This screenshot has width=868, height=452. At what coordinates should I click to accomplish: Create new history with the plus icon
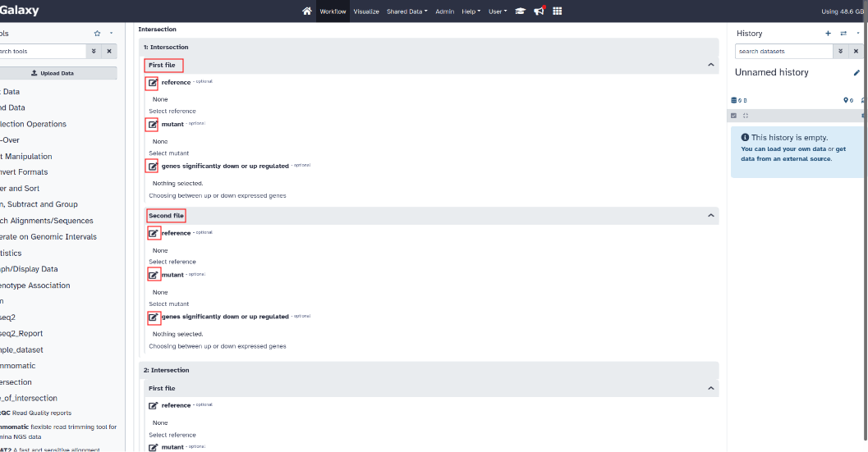[x=828, y=34]
